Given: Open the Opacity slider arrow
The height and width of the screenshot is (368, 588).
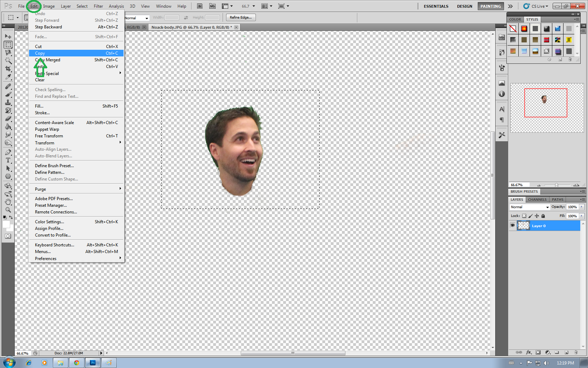Looking at the screenshot, I should pos(582,207).
